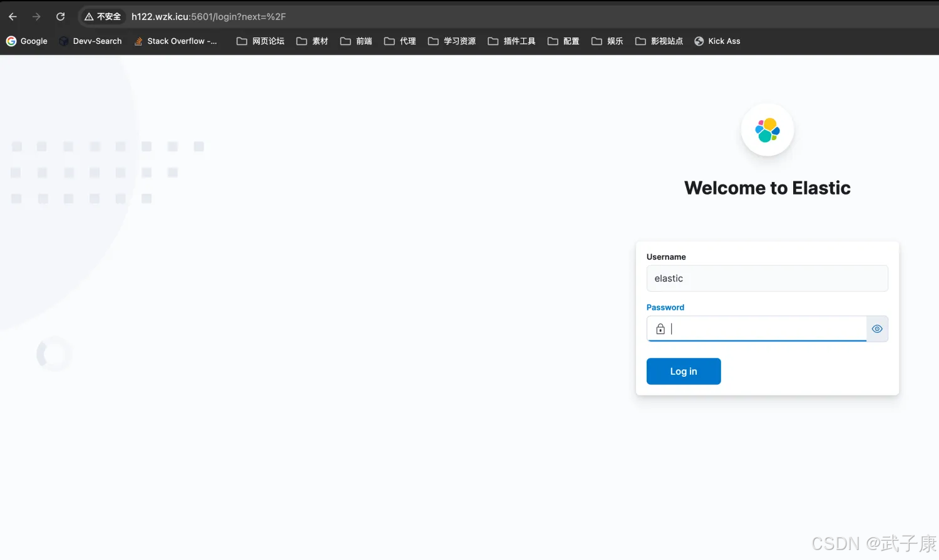This screenshot has height=560, width=939.
Task: Open the Google bookmark
Action: (27, 41)
